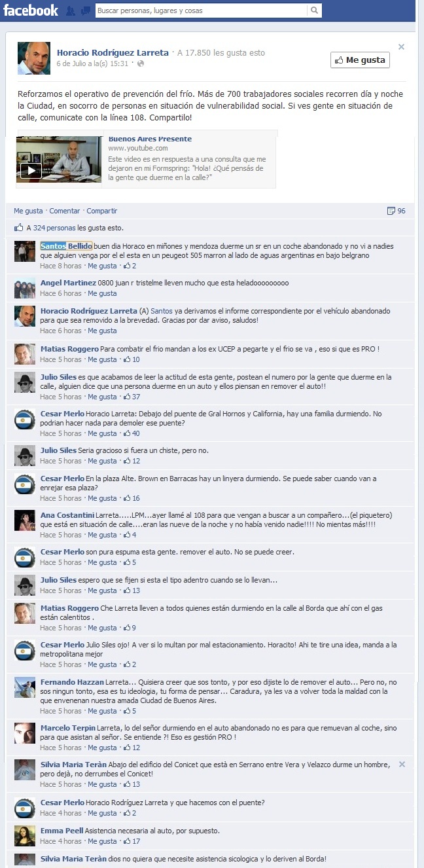This screenshot has height=868, width=424.
Task: Open the friend requests icon in header
Action: (x=71, y=11)
